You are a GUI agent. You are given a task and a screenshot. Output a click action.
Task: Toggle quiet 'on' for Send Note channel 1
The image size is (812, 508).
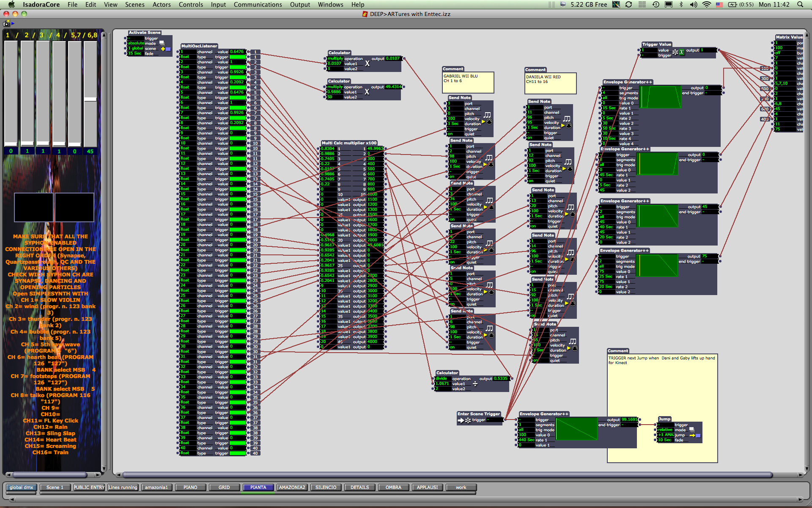tap(455, 134)
